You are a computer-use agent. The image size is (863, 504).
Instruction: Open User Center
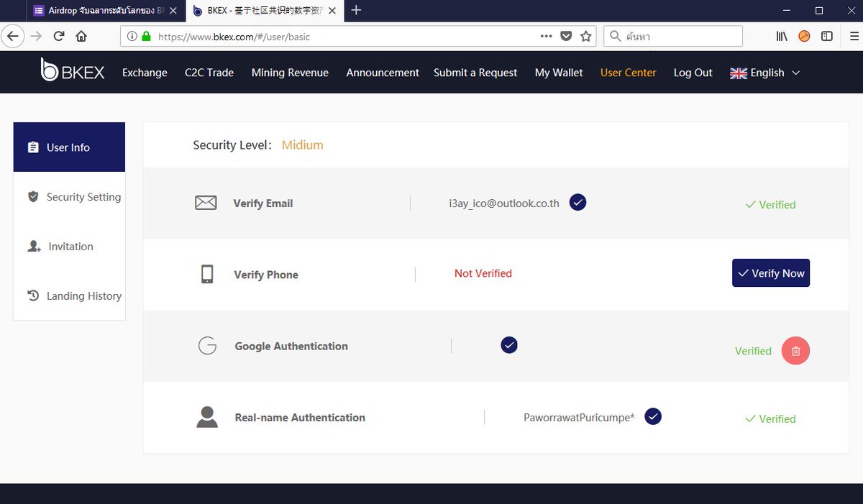629,73
